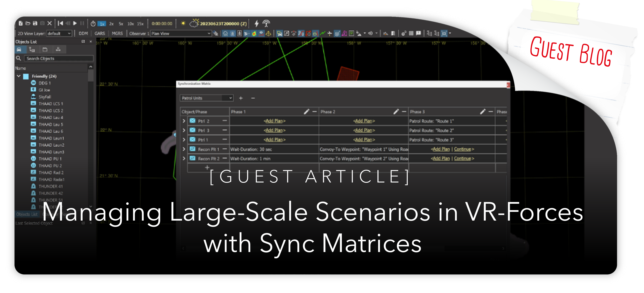Click Continue link for Recon Plt 1
The height and width of the screenshot is (293, 644).
pyautogui.click(x=462, y=149)
